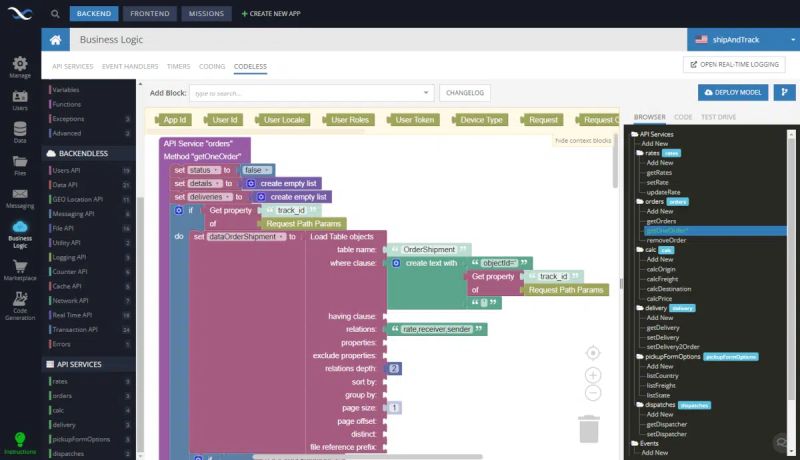Open shipAndTrack app selector dropdown
Screen dimensions: 800x460
point(743,40)
